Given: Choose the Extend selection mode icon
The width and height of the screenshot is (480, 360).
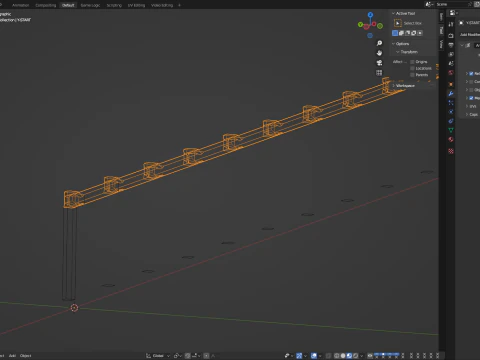Looking at the screenshot, I should tap(401, 33).
